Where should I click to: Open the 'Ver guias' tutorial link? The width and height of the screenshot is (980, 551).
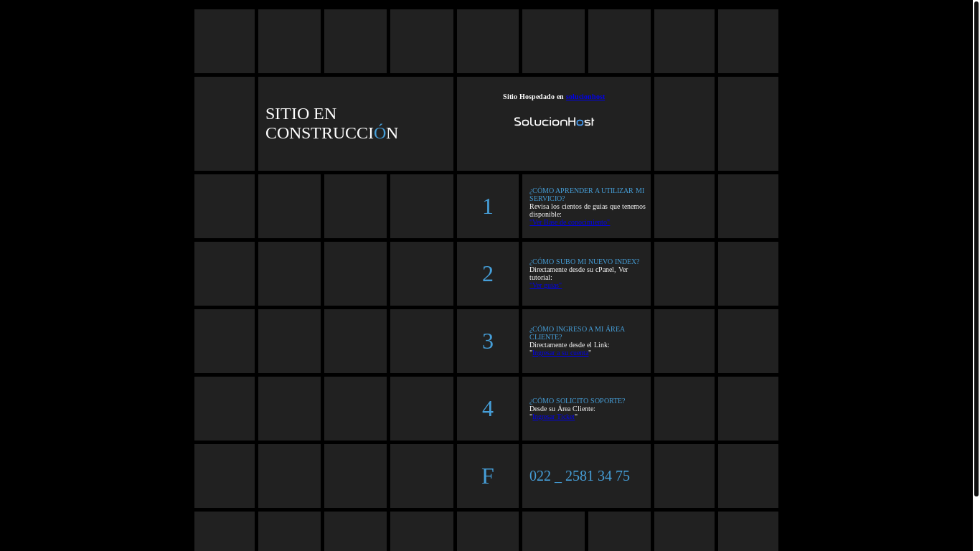pyautogui.click(x=546, y=286)
